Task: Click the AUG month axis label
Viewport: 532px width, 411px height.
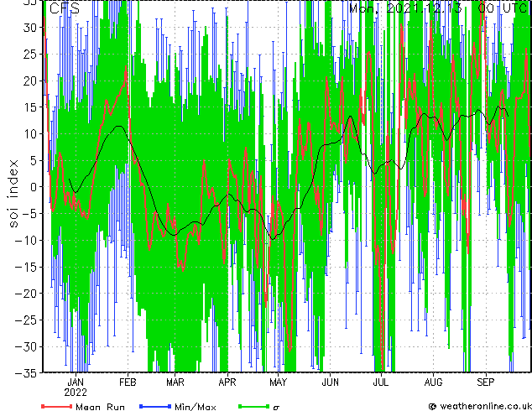Action: coord(433,382)
